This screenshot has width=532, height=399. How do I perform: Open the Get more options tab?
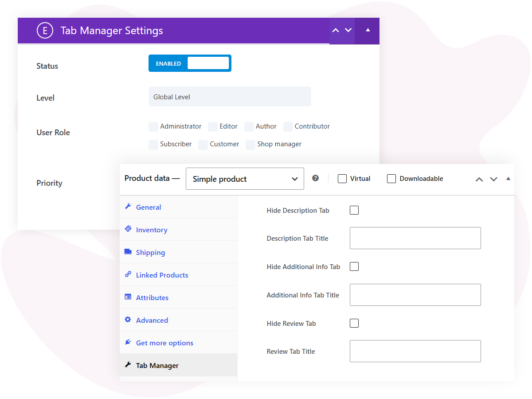tap(179, 343)
